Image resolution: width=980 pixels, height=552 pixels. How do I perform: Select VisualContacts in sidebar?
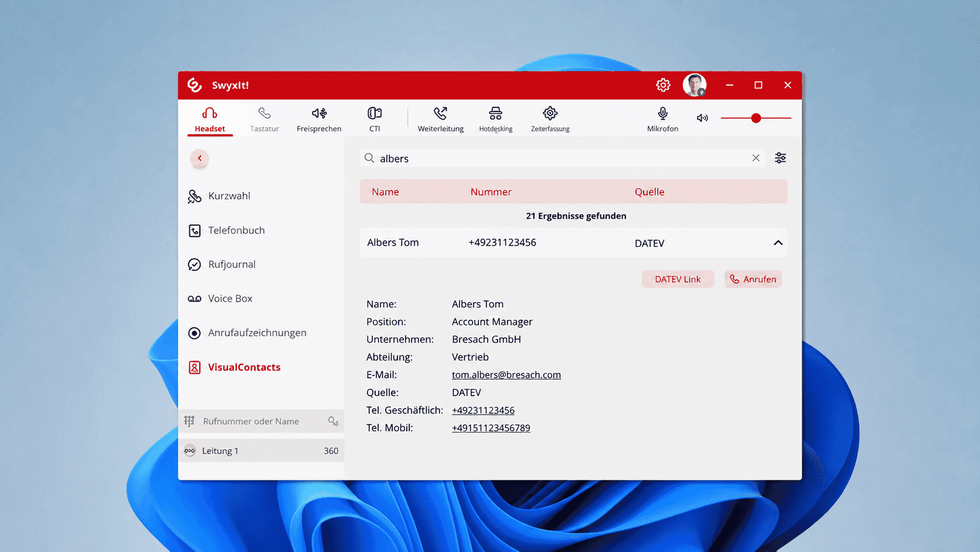click(234, 367)
